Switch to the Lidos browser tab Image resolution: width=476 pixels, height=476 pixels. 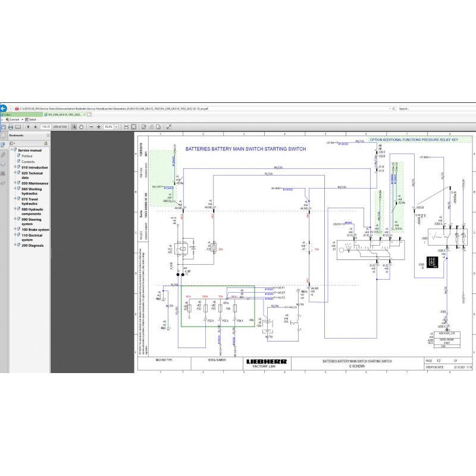pos(6,114)
